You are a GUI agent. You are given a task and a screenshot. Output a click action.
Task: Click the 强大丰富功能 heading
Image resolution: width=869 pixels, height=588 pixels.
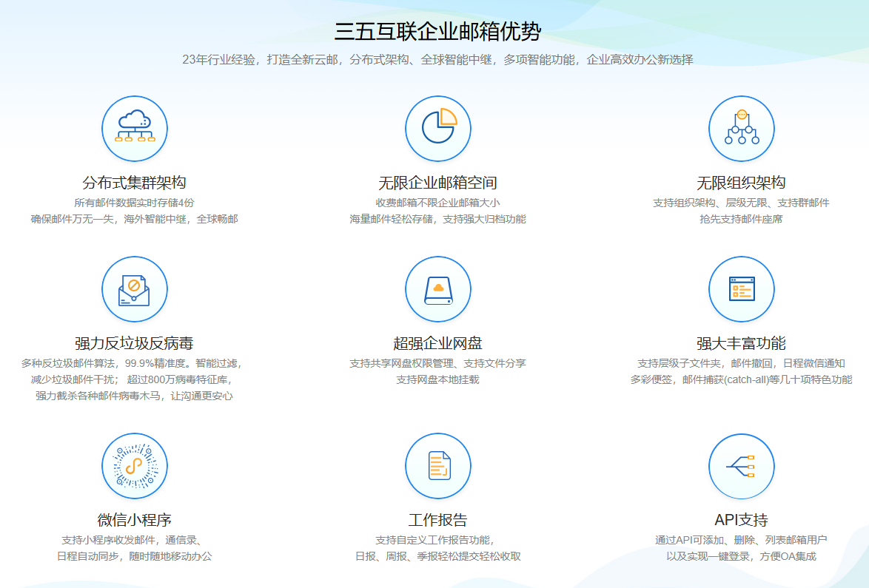(741, 343)
